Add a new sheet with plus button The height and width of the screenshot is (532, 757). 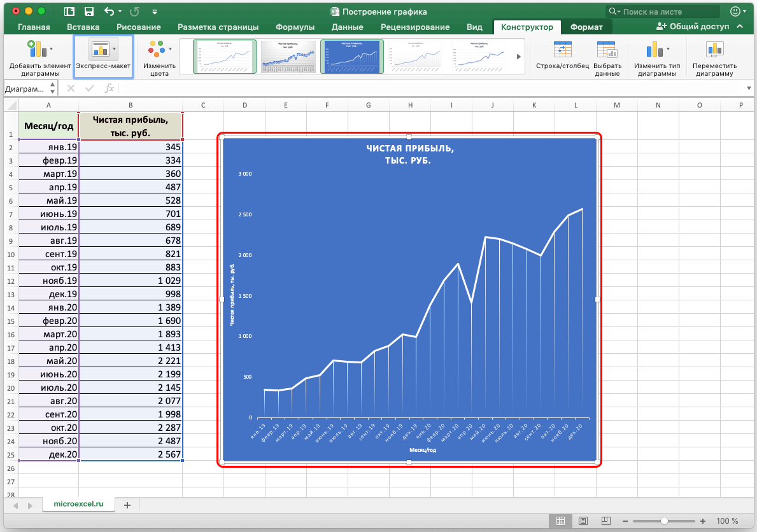(127, 505)
